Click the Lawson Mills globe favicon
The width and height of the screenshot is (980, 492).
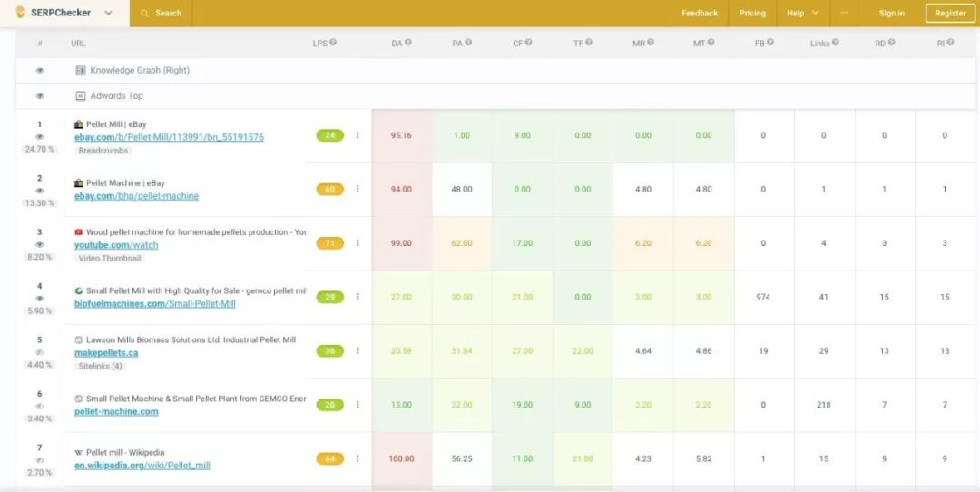(79, 340)
